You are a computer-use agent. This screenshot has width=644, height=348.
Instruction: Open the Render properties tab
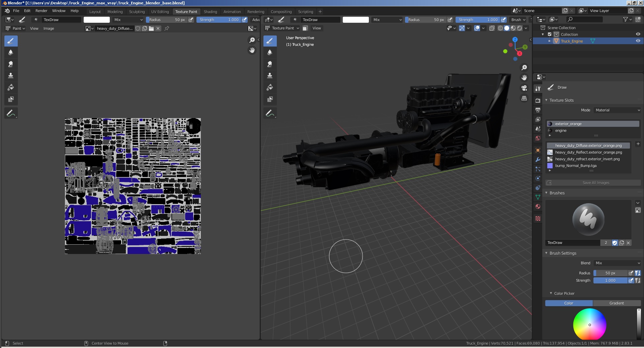[x=538, y=100]
